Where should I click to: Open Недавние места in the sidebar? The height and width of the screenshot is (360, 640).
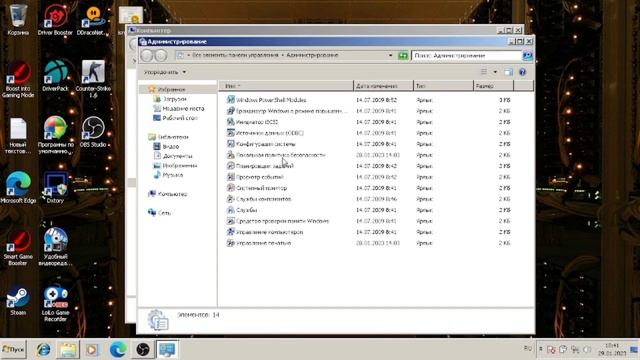coord(183,109)
